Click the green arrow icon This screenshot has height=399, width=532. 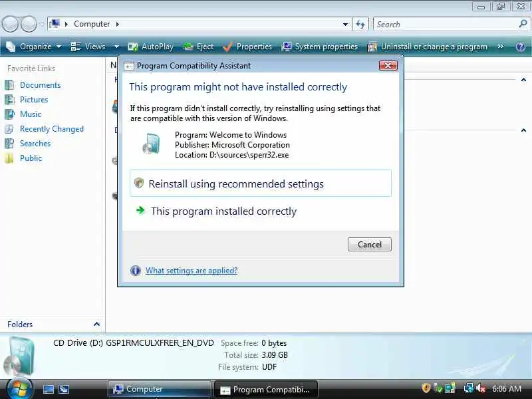(140, 210)
